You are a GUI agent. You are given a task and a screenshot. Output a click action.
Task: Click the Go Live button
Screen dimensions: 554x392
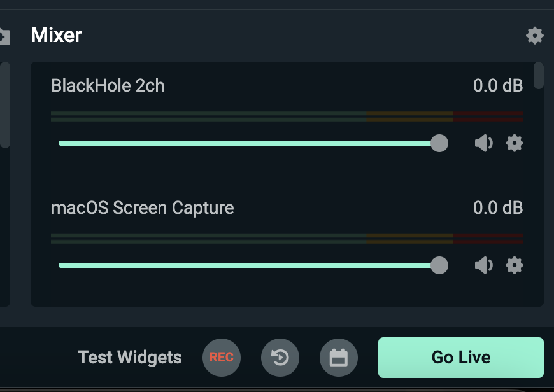pos(461,358)
